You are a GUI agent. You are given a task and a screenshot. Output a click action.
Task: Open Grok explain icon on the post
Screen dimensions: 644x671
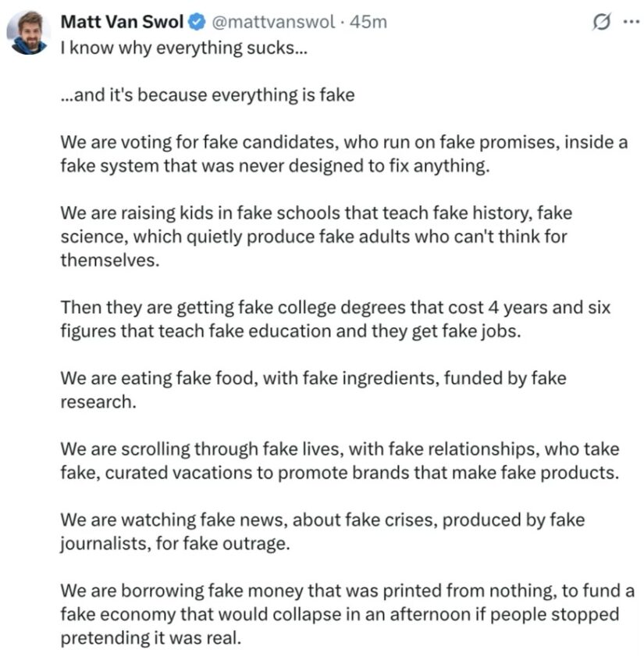(x=602, y=22)
